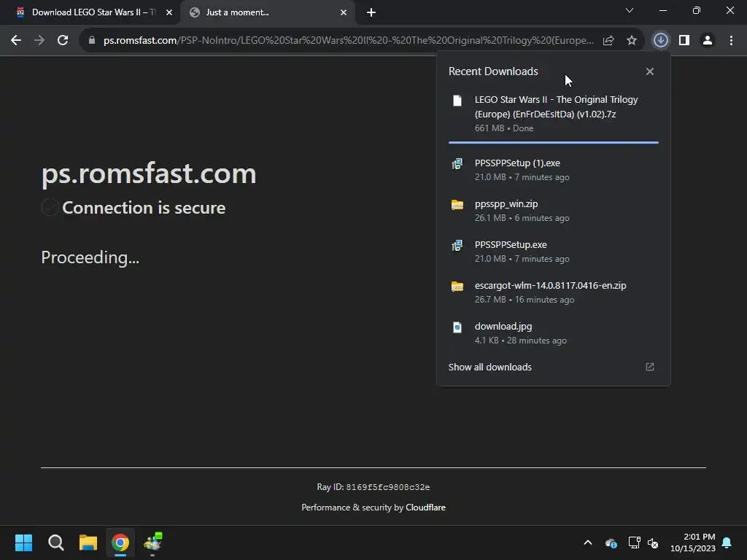The width and height of the screenshot is (747, 560).
Task: Go back to the previous page
Action: 16,41
